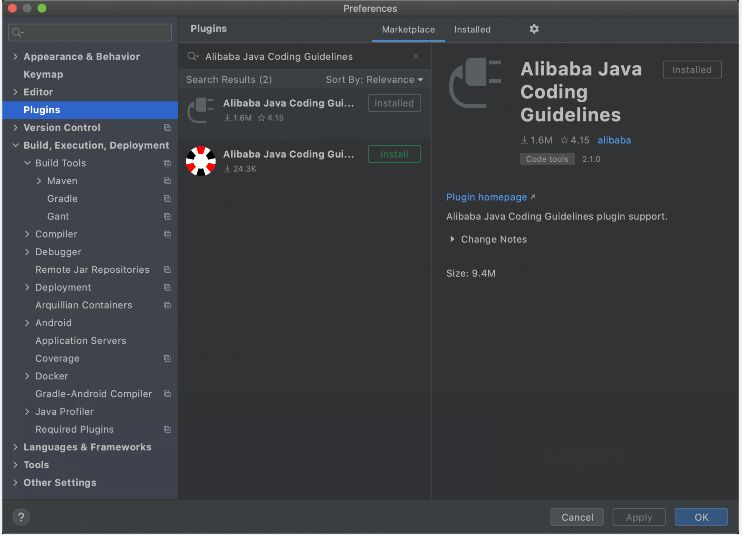The height and width of the screenshot is (535, 742).
Task: Focus the plugin search field with Alibaba text
Action: 305,57
